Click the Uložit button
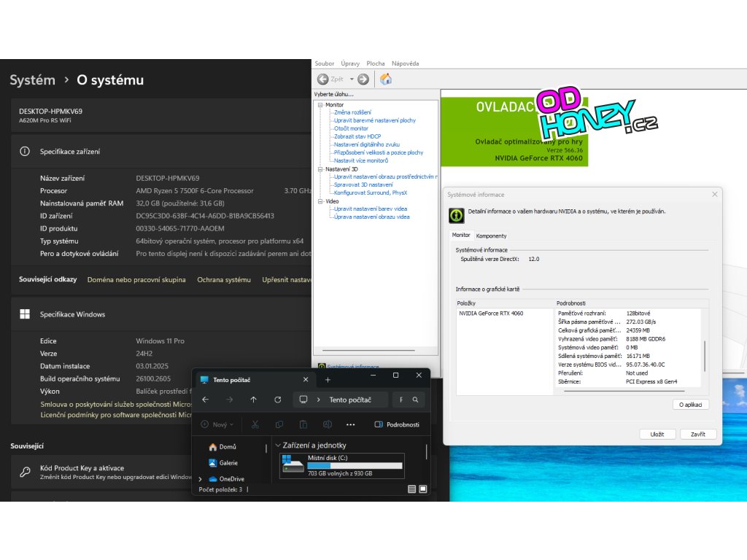Image resolution: width=747 pixels, height=560 pixels. tap(657, 435)
